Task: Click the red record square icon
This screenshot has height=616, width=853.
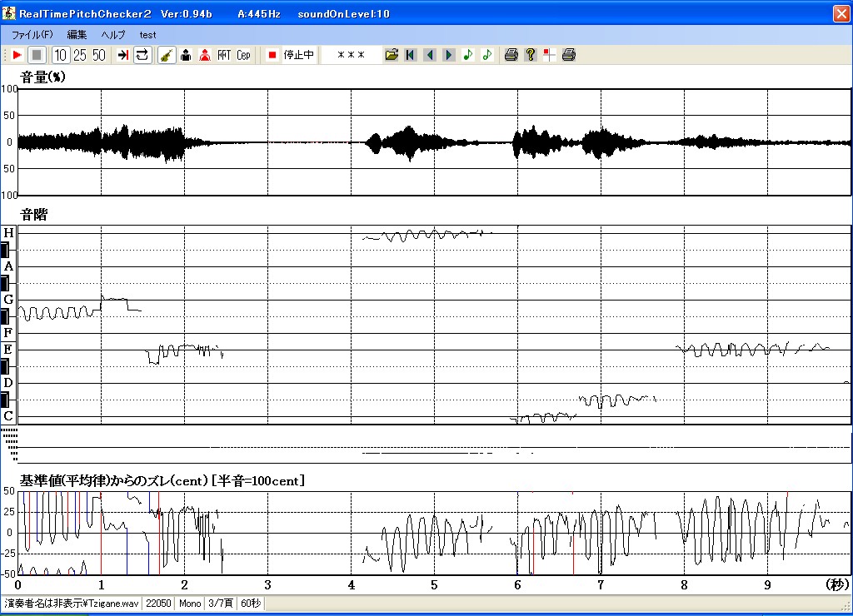Action: coord(272,55)
